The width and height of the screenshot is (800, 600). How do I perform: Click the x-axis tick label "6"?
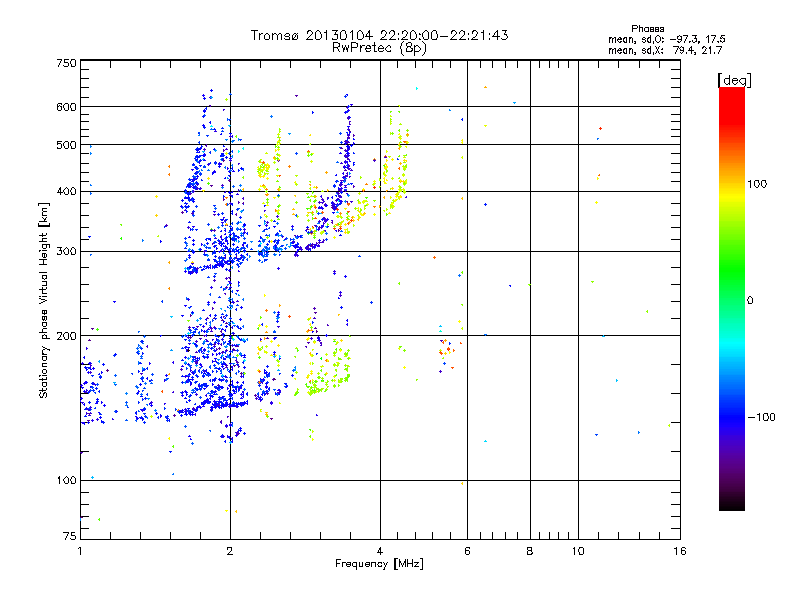[467, 551]
